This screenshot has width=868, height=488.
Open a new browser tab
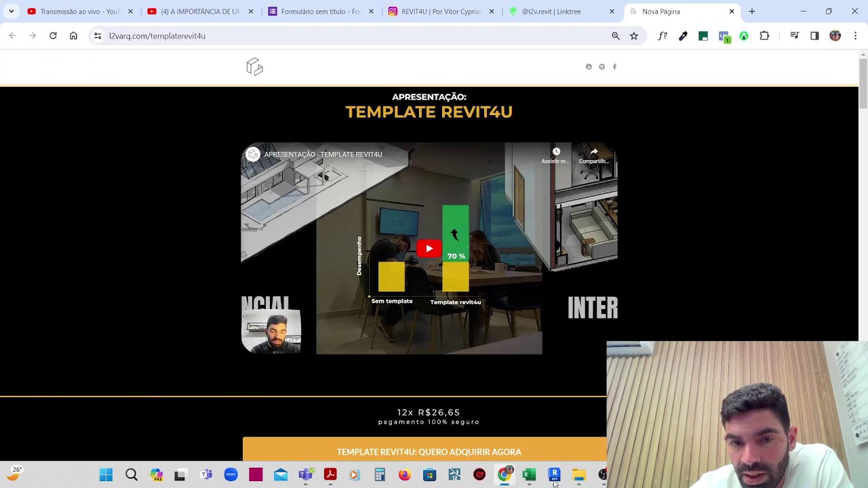click(x=751, y=12)
